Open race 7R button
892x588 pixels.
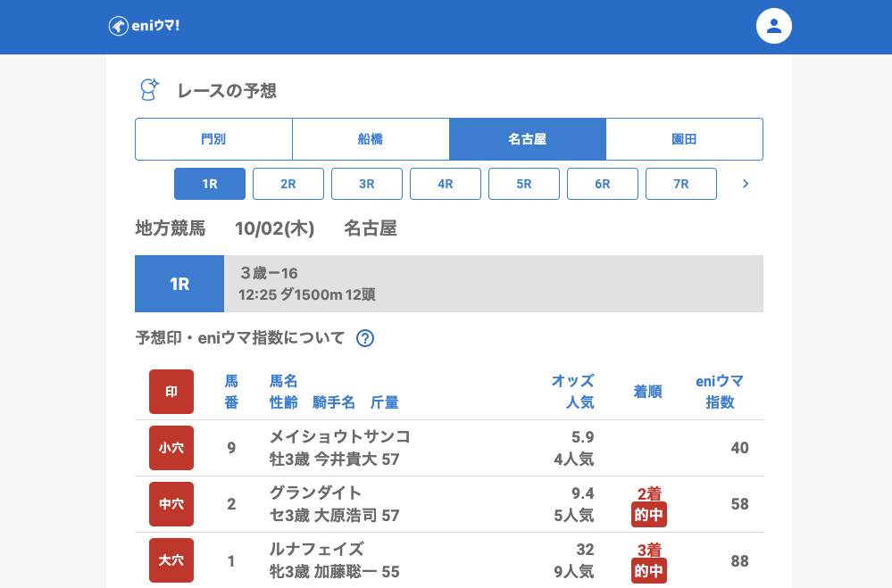(x=681, y=184)
